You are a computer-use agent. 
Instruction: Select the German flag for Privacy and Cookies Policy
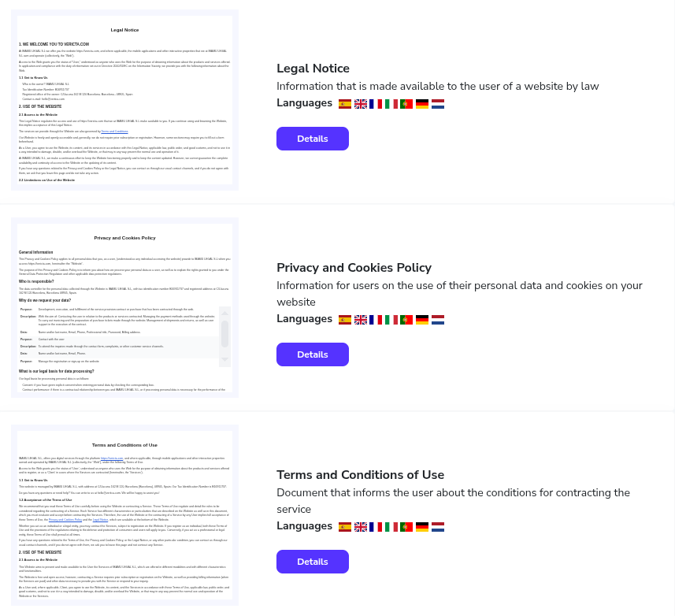[422, 320]
